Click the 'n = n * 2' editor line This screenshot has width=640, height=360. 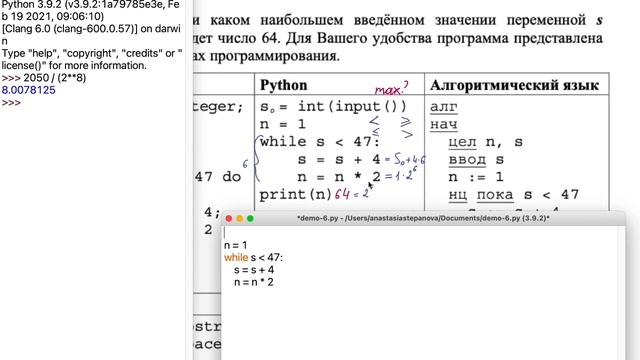click(253, 282)
